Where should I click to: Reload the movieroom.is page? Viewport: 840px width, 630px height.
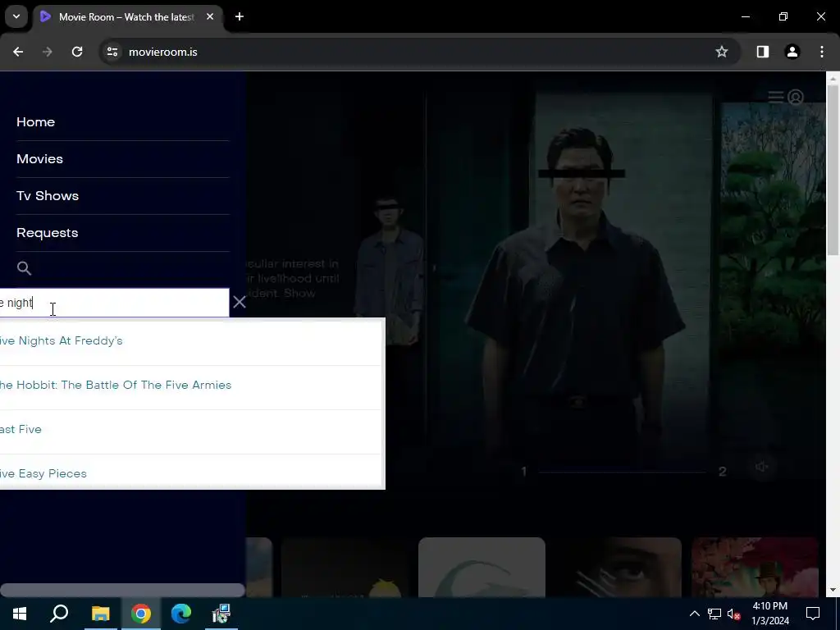tap(77, 52)
